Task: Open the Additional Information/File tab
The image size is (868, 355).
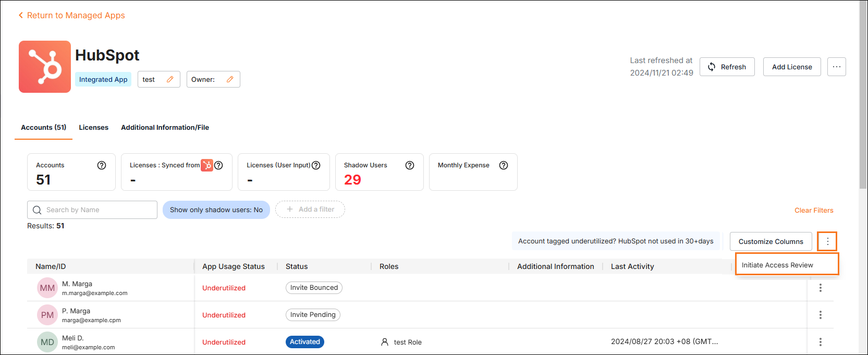Action: coord(165,127)
